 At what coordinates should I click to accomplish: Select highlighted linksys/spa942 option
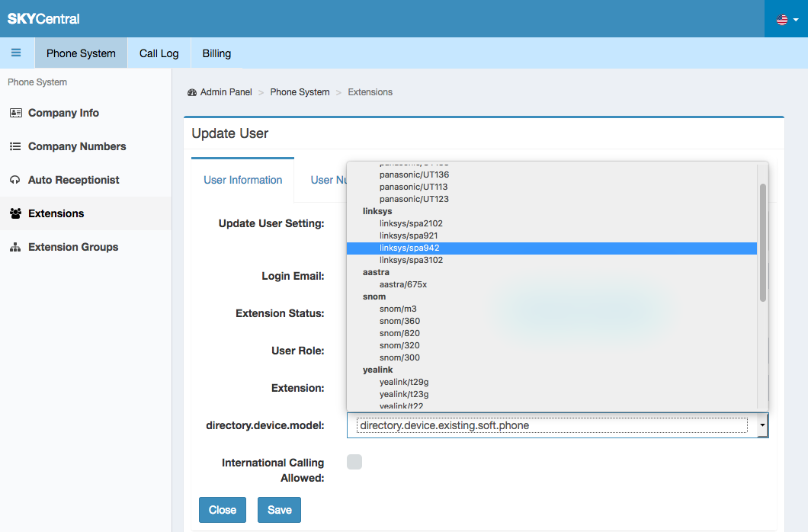(552, 248)
